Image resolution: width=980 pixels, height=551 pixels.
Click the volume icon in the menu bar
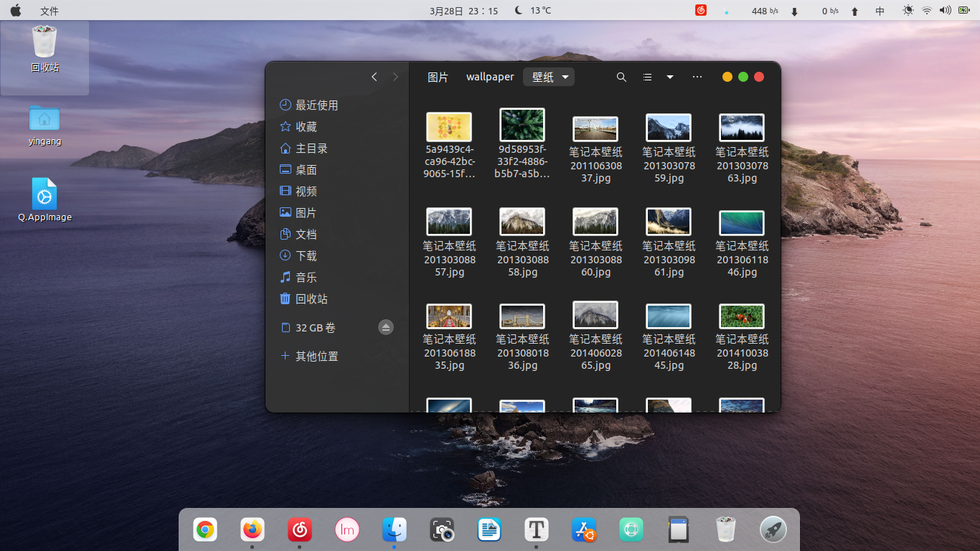click(946, 10)
